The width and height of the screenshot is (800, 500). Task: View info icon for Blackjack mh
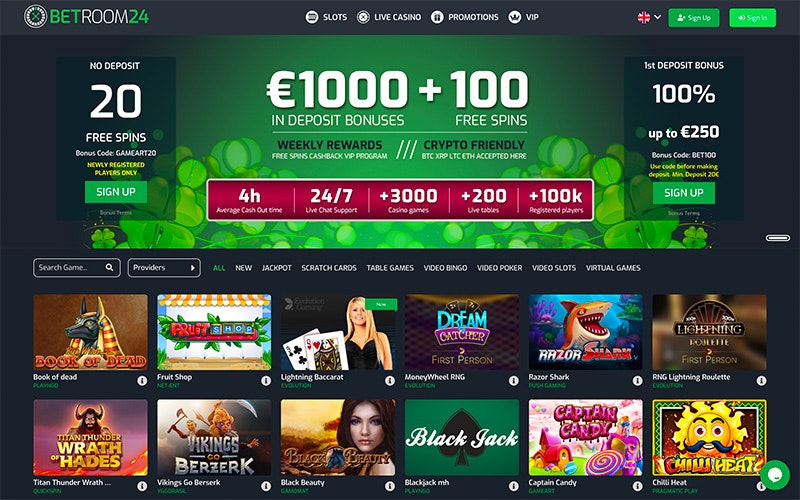[513, 486]
